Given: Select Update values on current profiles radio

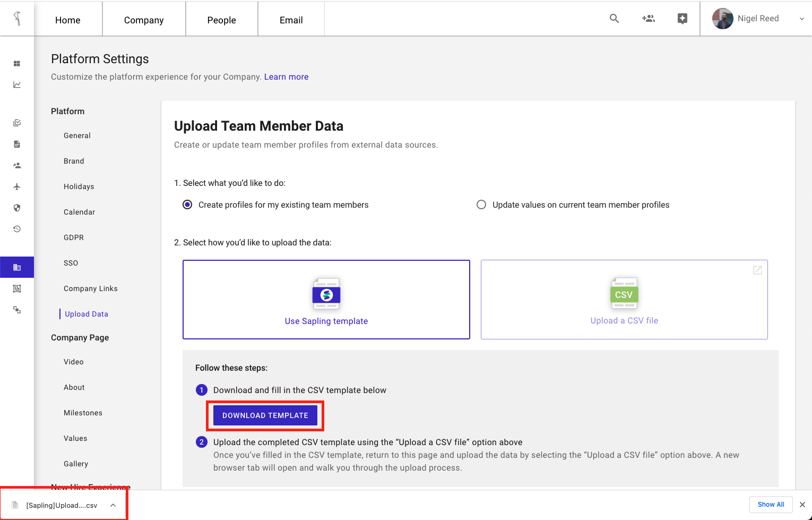Looking at the screenshot, I should tap(481, 205).
